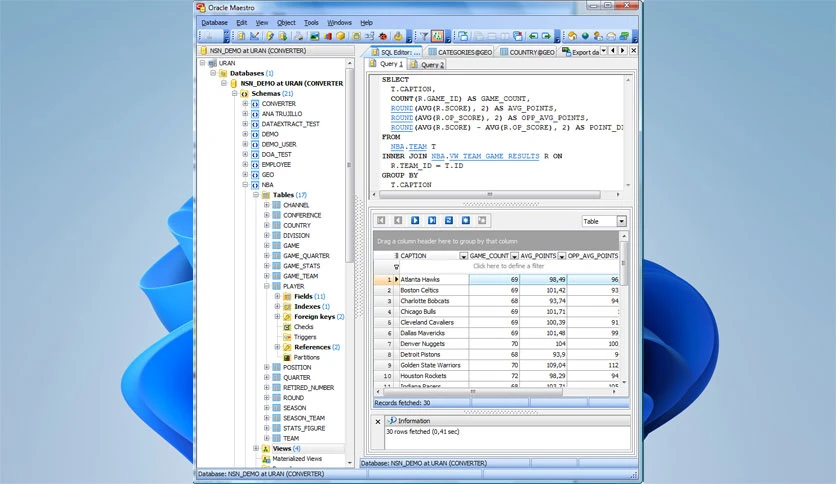
Task: Collapse the Tables folder in NBA
Action: tap(256, 195)
